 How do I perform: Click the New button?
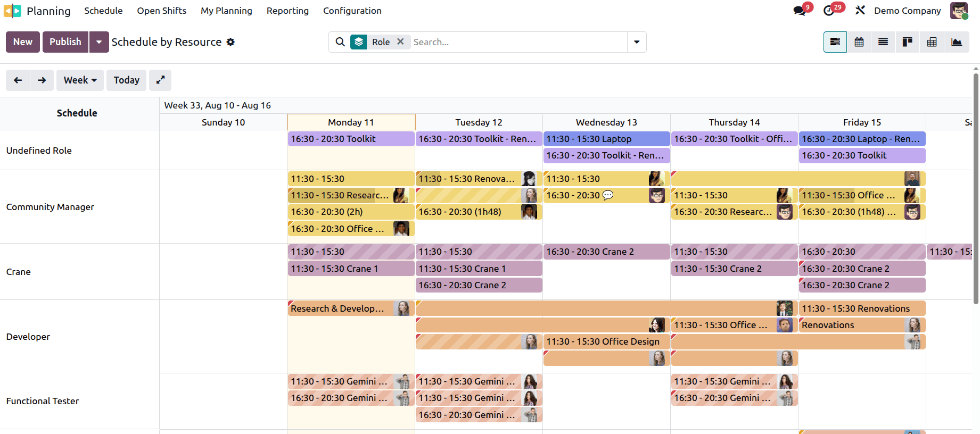pos(23,42)
